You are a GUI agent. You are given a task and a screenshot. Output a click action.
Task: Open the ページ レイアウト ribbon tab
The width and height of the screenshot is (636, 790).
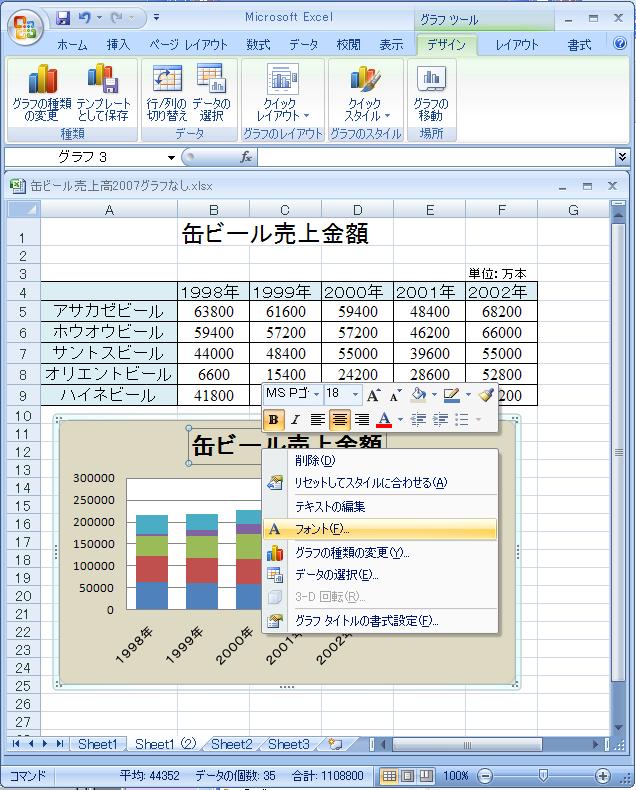tap(188, 45)
